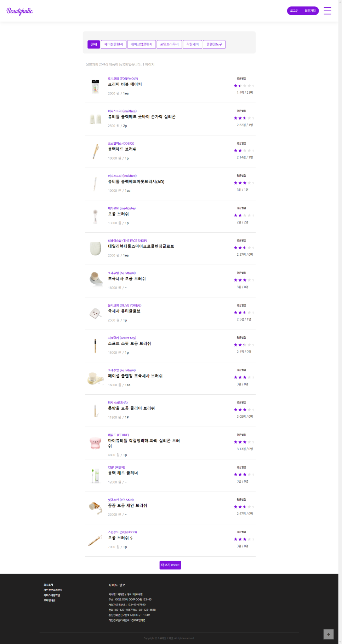Click the TONYMOLY bubble maker product image

click(95, 86)
